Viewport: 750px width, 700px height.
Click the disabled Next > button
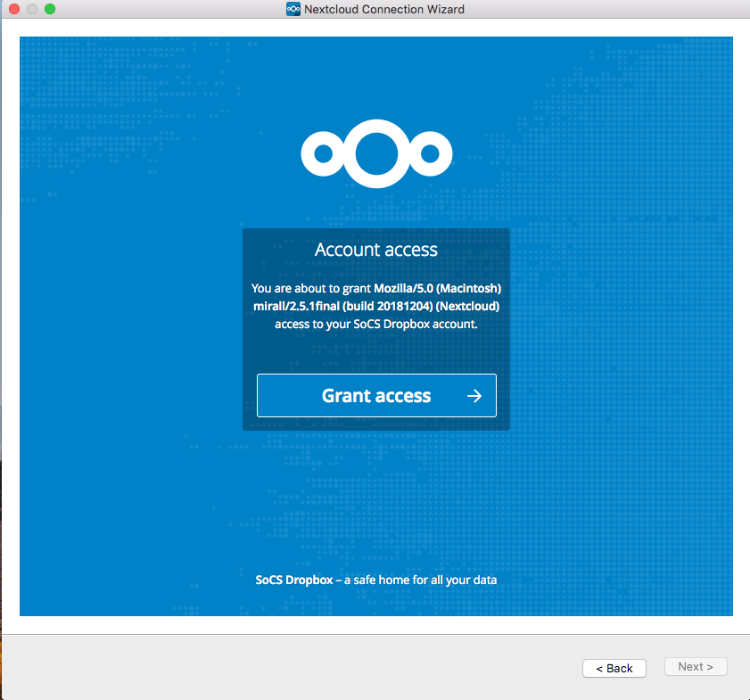(x=696, y=666)
